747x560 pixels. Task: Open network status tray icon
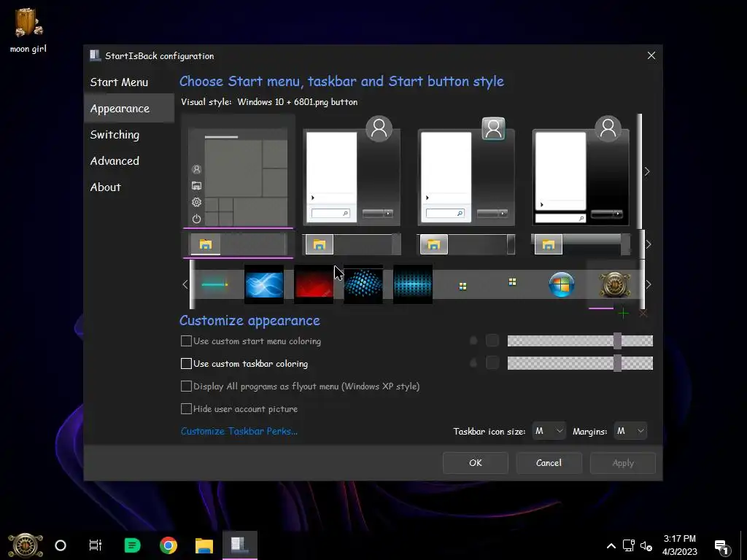coord(629,545)
